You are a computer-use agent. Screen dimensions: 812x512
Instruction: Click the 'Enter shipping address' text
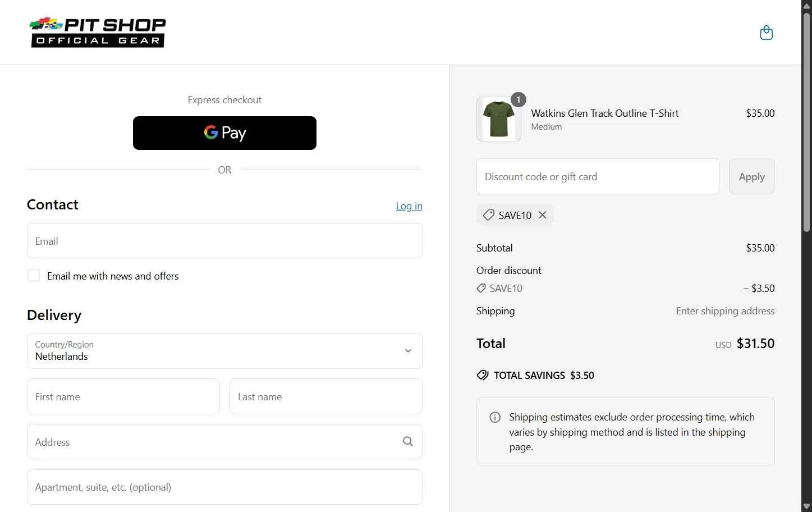coord(725,311)
